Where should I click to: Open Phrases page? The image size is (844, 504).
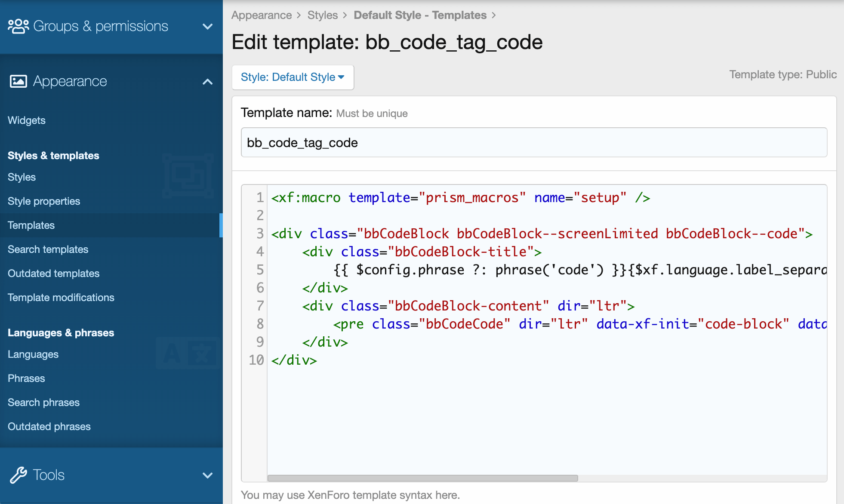(26, 378)
